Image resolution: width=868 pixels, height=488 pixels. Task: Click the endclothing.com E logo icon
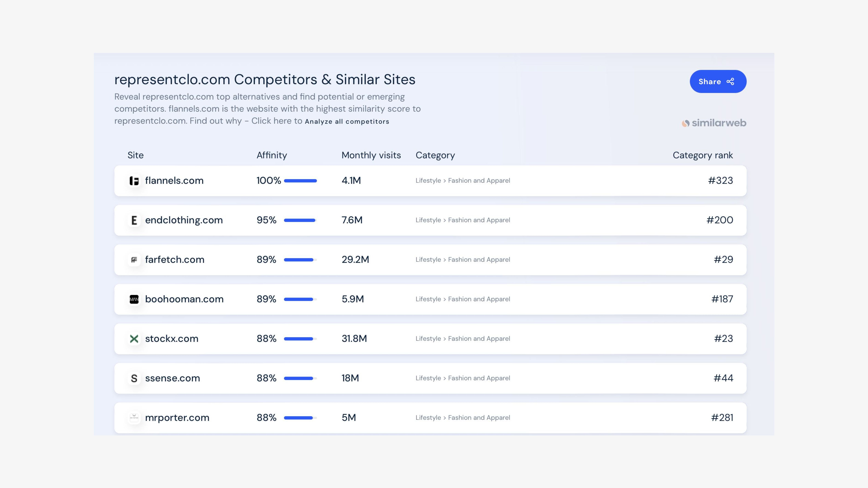pos(134,220)
